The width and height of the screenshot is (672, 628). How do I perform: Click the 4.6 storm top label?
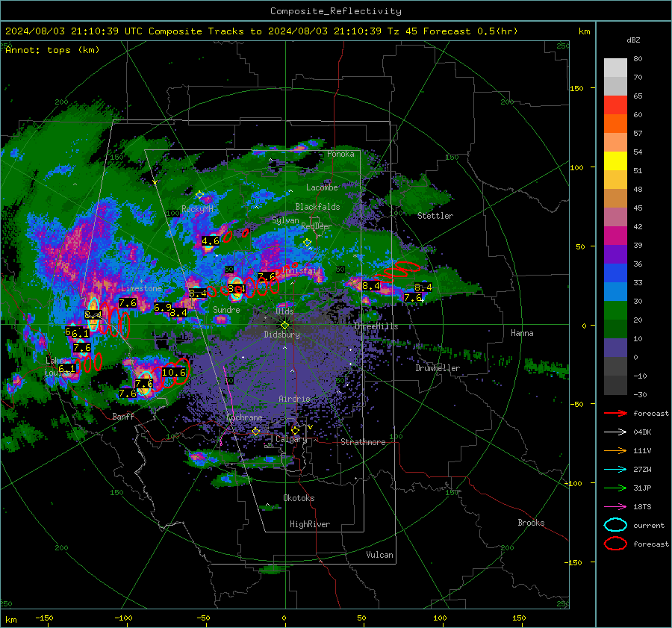211,241
